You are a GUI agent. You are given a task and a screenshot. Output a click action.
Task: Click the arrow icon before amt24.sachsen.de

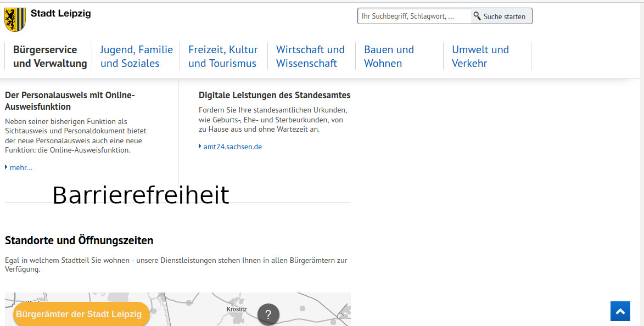200,147
